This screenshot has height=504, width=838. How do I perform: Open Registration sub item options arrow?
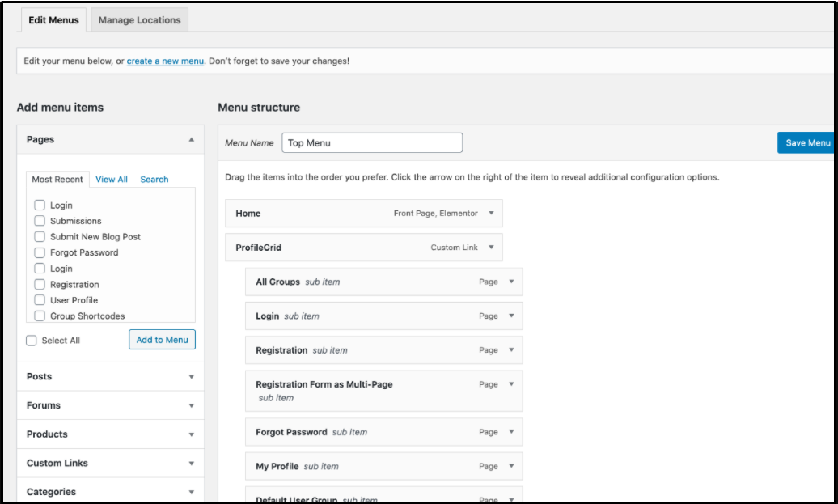(x=511, y=350)
